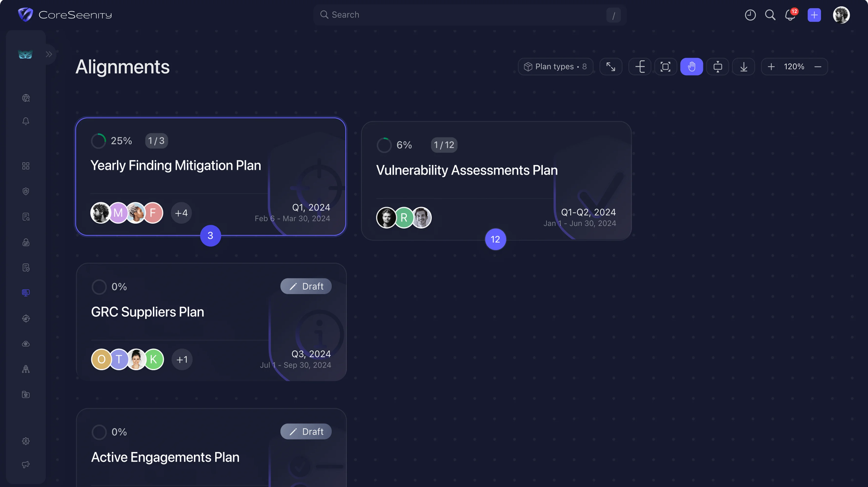Open notifications bell with 12 badge

click(791, 15)
